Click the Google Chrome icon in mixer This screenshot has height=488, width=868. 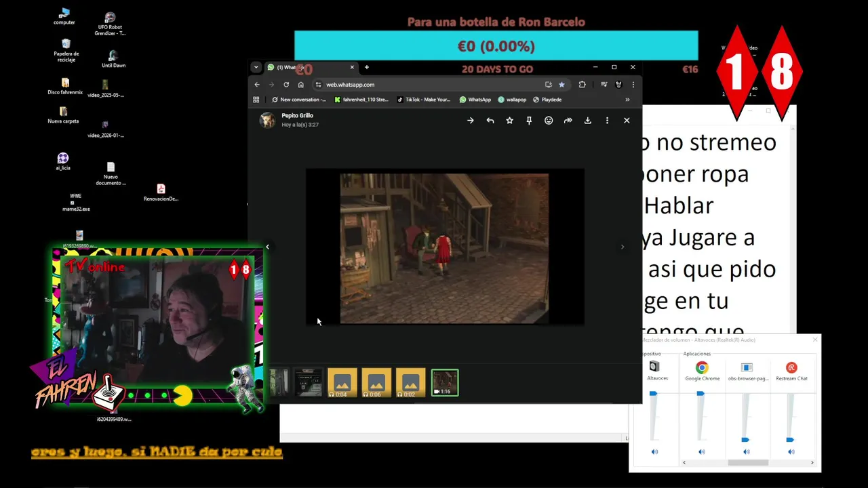coord(702,367)
